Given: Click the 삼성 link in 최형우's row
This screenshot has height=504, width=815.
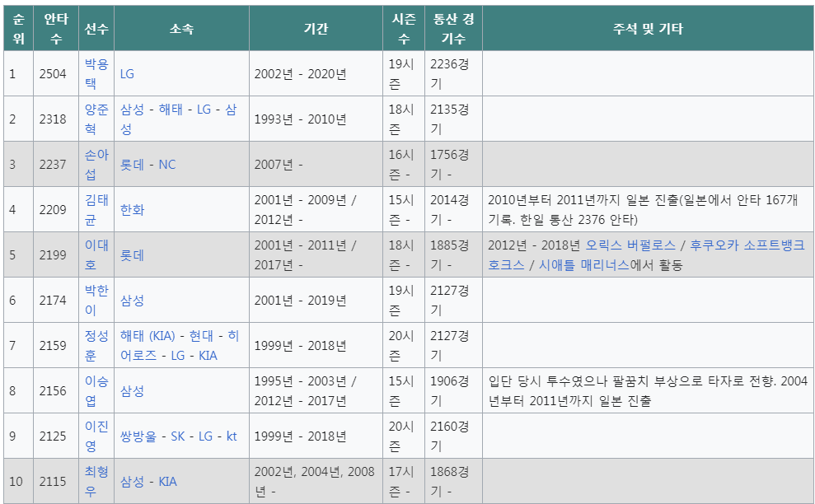Looking at the screenshot, I should (132, 482).
